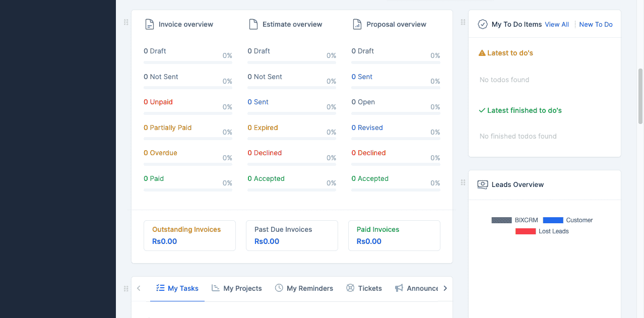This screenshot has height=318, width=644.
Task: Grab the drag handle beside Invoice overview
Action: point(126,22)
